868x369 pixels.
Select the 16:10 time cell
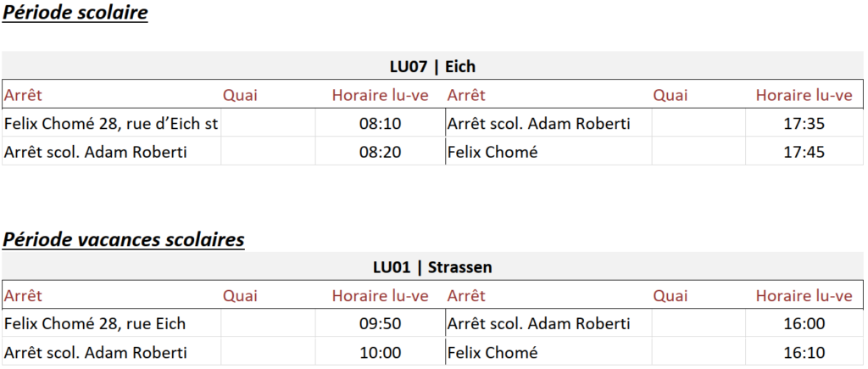click(x=804, y=352)
